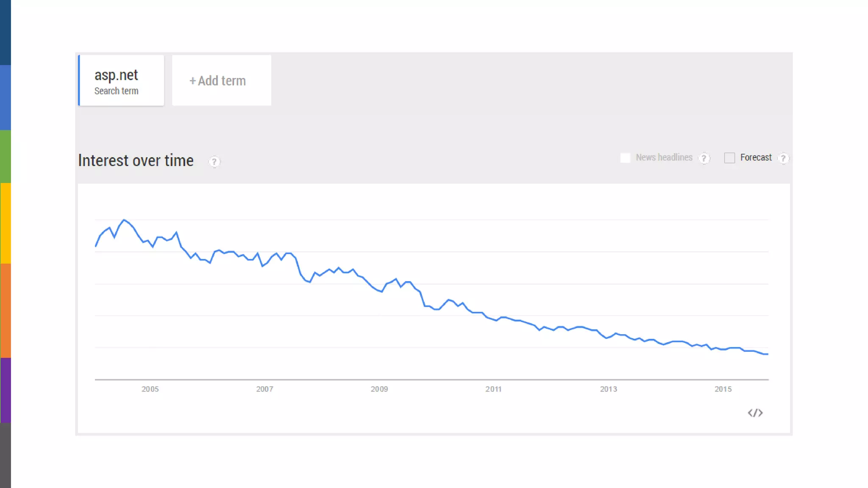Screen dimensions: 868x488
Task: Select the asp.net search term card
Action: coord(121,80)
